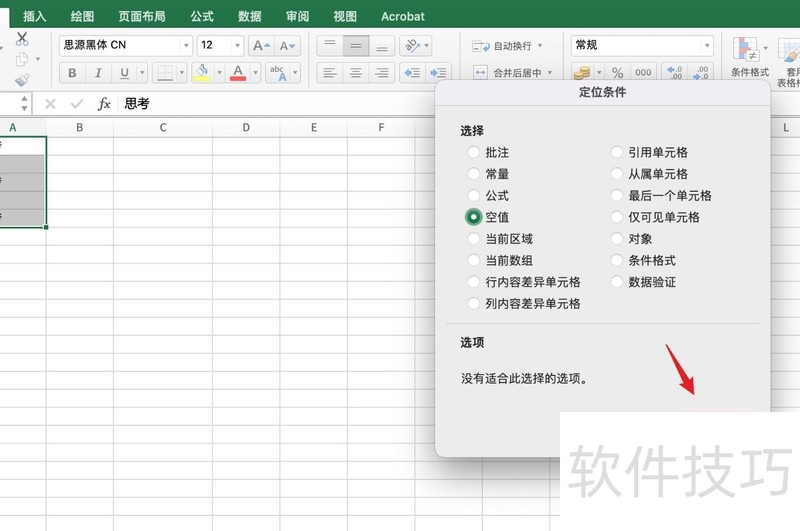Click the Cut scissors icon
The image size is (800, 531).
coord(22,39)
